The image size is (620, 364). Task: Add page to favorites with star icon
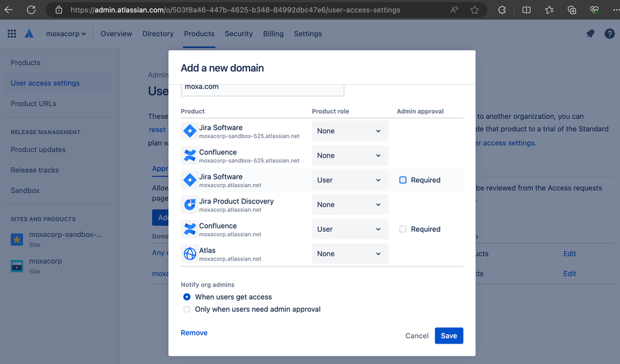click(475, 10)
